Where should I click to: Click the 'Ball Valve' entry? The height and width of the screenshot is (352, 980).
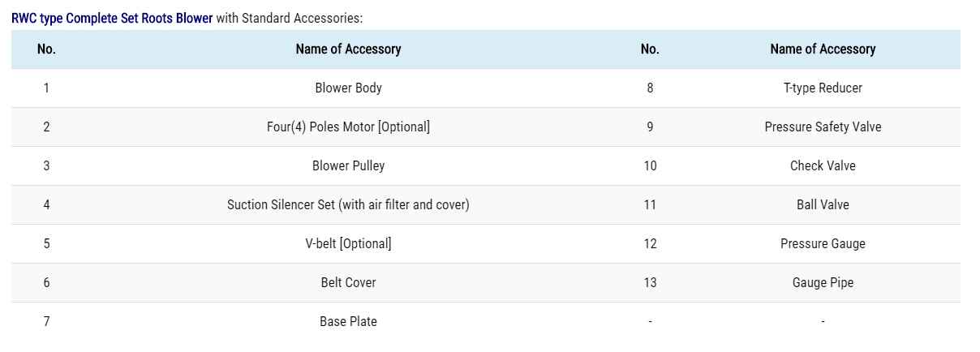[x=823, y=204]
